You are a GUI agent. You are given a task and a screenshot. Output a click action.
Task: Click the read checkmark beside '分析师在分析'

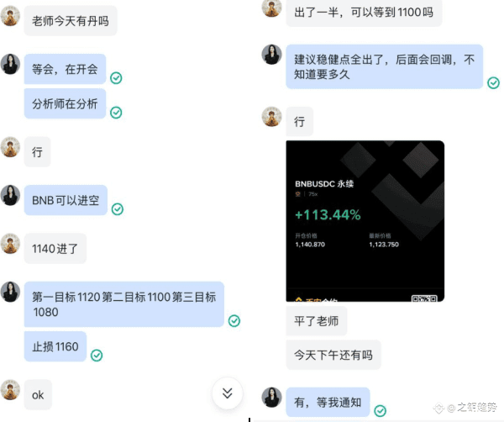point(116,113)
